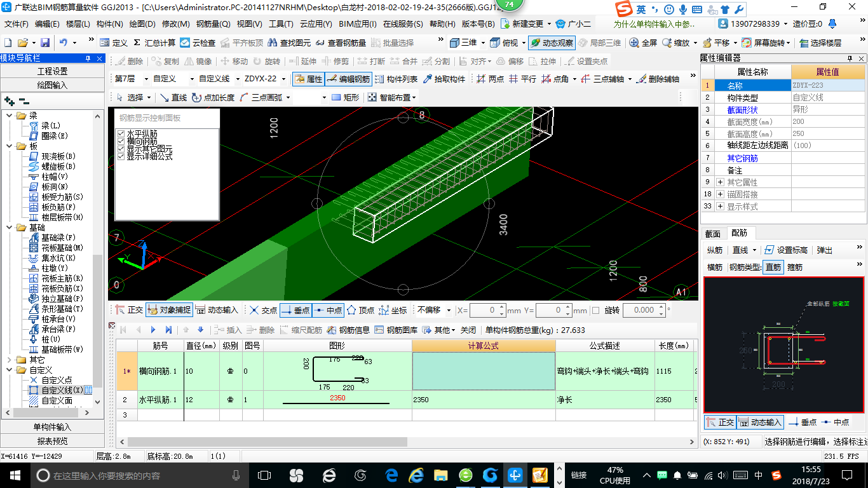Click the Undo arrow icon
Viewport: 868px width, 488px height.
64,43
